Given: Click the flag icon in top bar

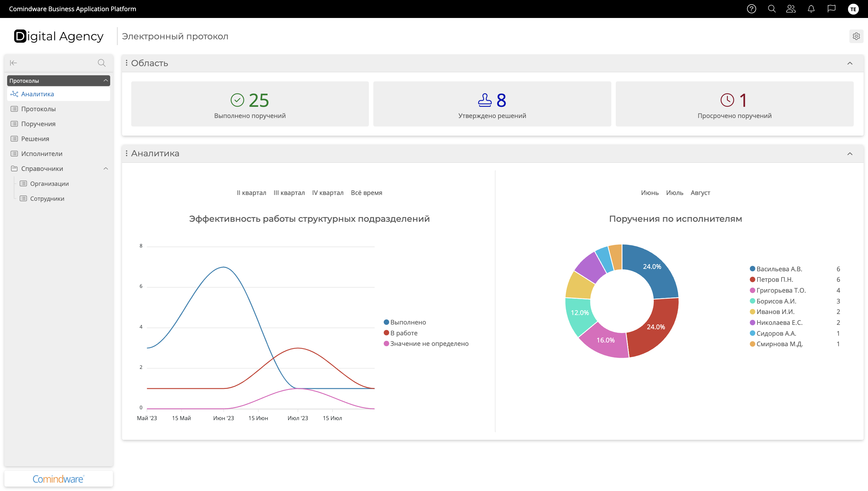Looking at the screenshot, I should coord(831,9).
